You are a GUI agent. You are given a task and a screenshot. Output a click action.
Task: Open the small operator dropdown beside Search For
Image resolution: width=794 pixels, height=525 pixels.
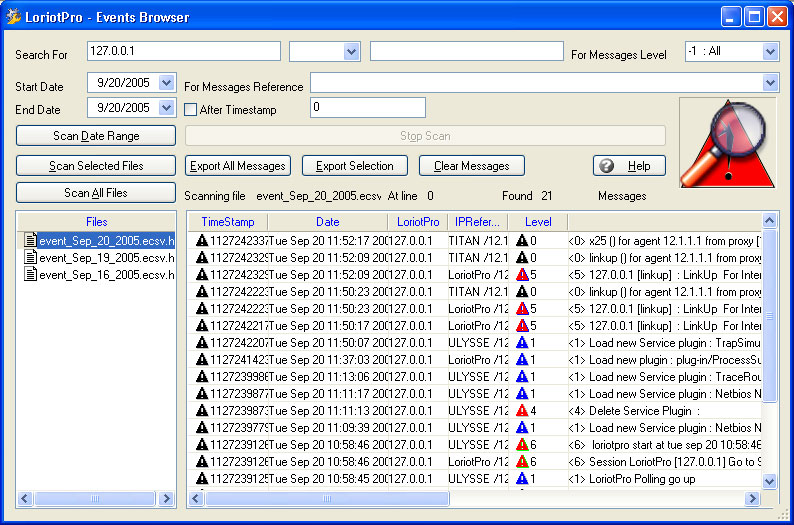[351, 51]
